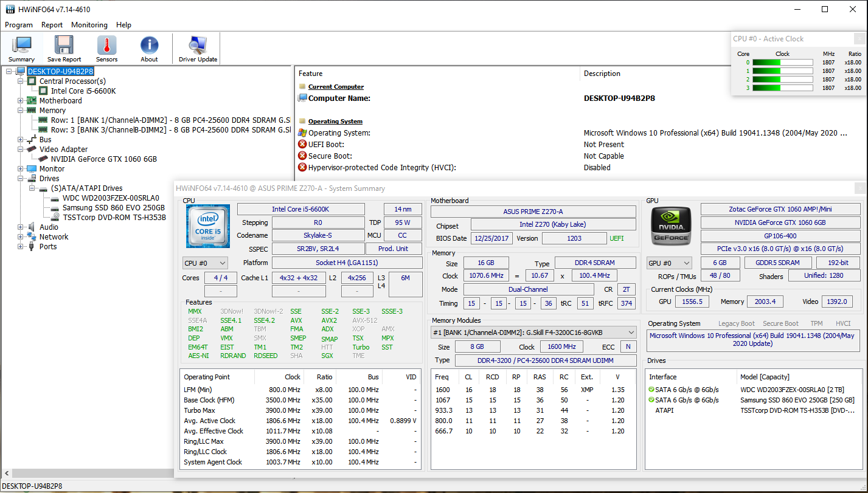This screenshot has height=493, width=868.
Task: Open the memory module selection dropdown
Action: (x=533, y=333)
